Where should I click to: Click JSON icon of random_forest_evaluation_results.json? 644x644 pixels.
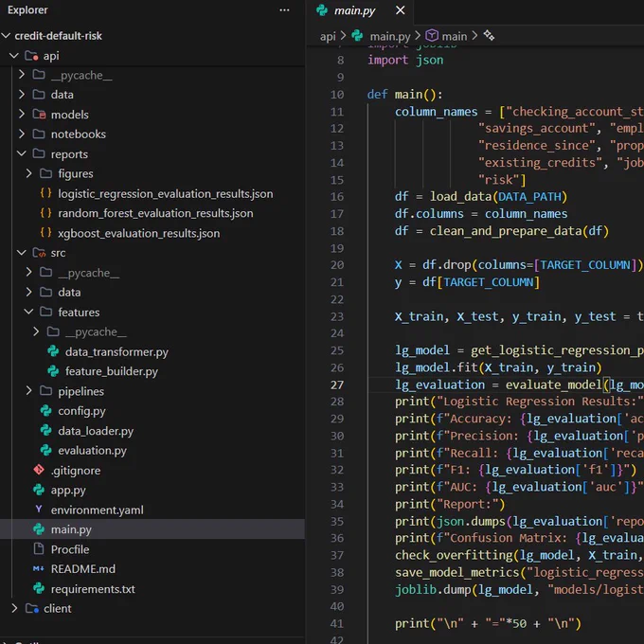pos(46,213)
